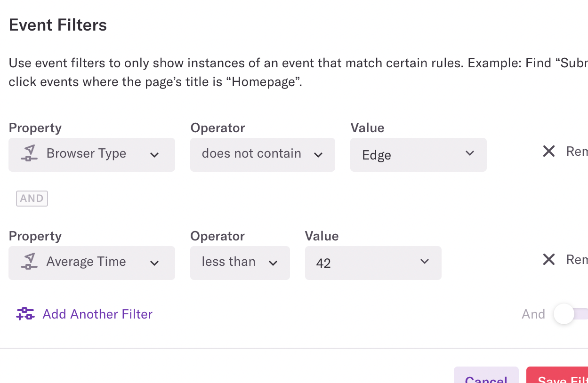
Task: Toggle the And/Or filter switch
Action: point(570,314)
